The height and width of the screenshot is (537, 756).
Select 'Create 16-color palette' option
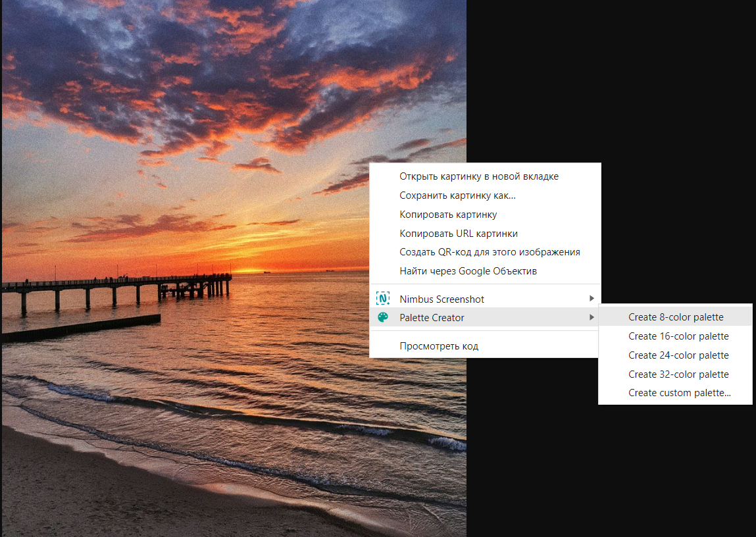pos(678,336)
